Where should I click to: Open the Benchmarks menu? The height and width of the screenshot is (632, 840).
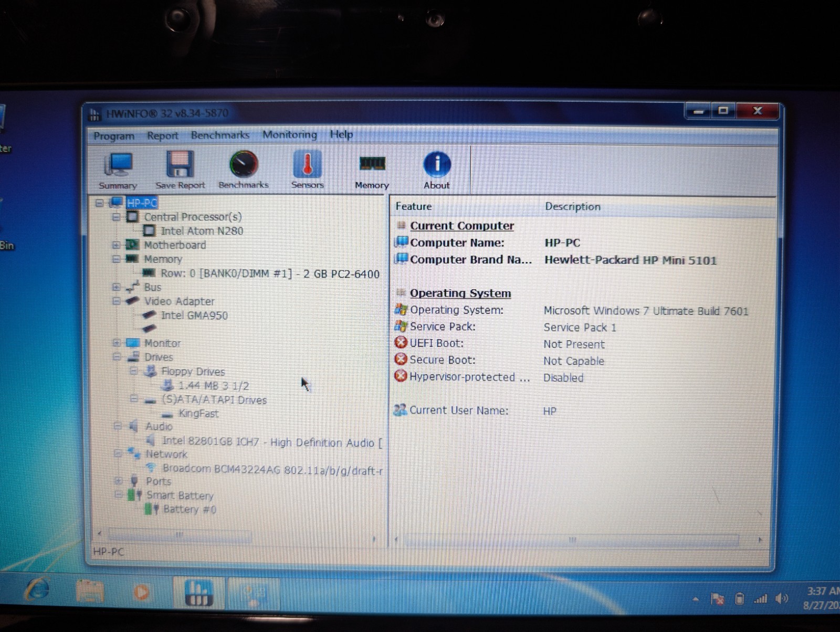220,135
